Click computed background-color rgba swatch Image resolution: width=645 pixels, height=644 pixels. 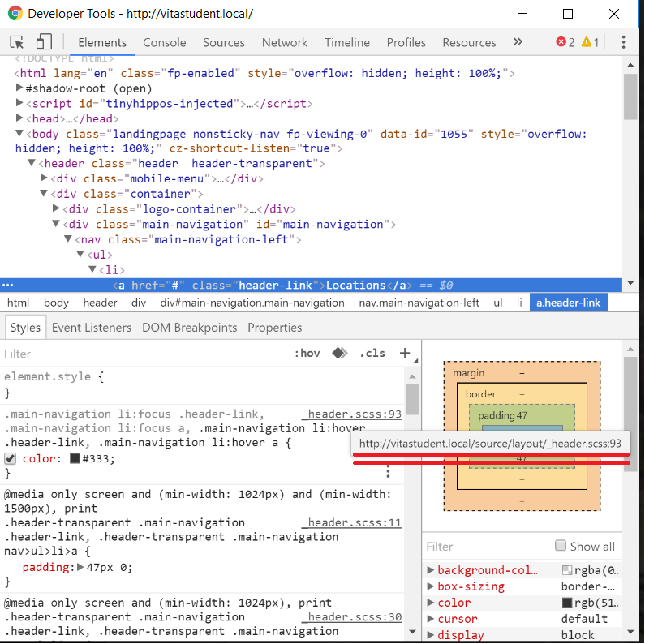(x=567, y=570)
